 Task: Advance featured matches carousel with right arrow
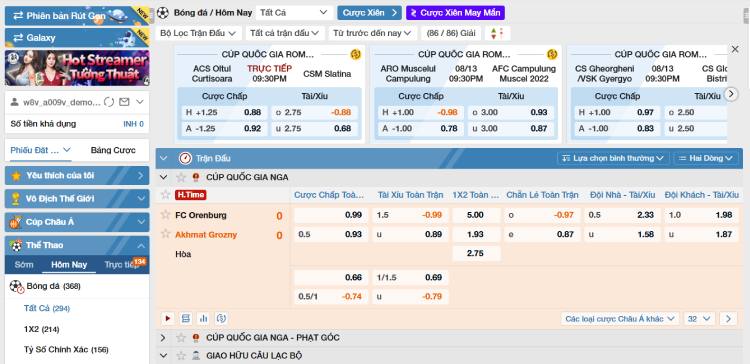pyautogui.click(x=731, y=94)
